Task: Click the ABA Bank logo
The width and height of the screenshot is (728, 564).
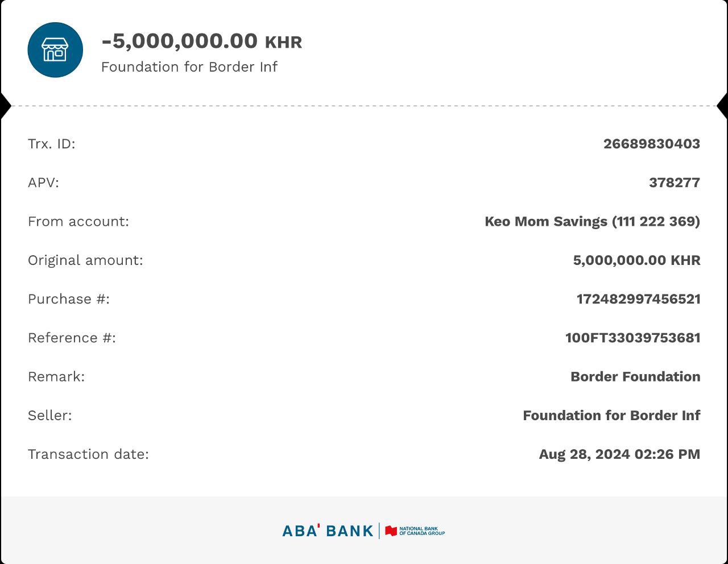Action: (x=328, y=531)
